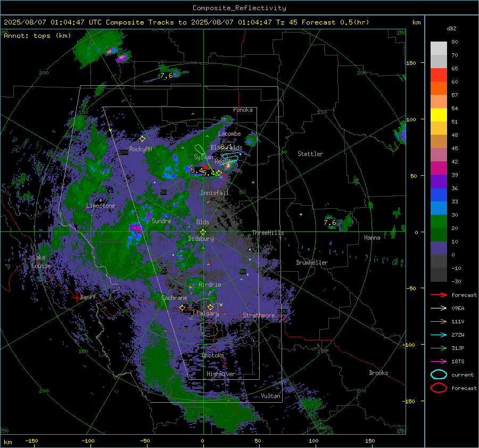This screenshot has height=448, width=479.
Task: Click the Limestone label
Action: (x=101, y=206)
